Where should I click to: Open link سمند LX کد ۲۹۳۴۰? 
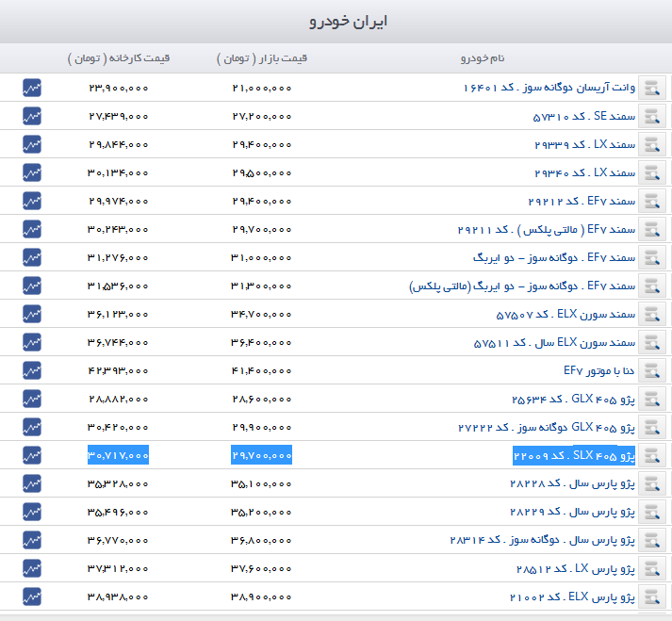click(585, 172)
